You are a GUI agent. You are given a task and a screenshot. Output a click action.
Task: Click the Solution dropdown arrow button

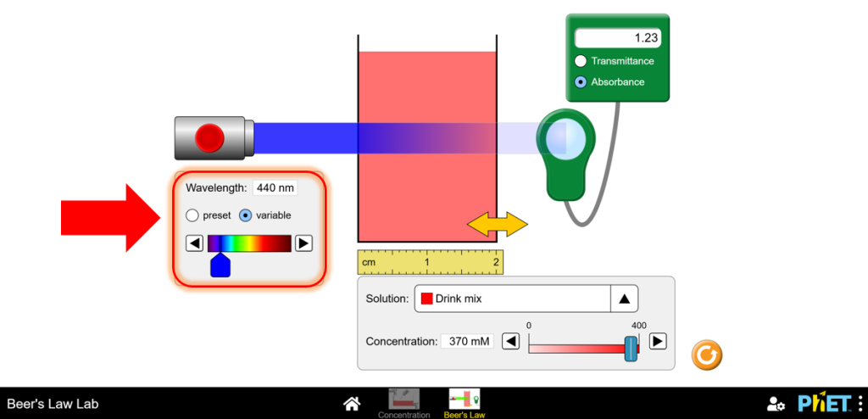625,299
